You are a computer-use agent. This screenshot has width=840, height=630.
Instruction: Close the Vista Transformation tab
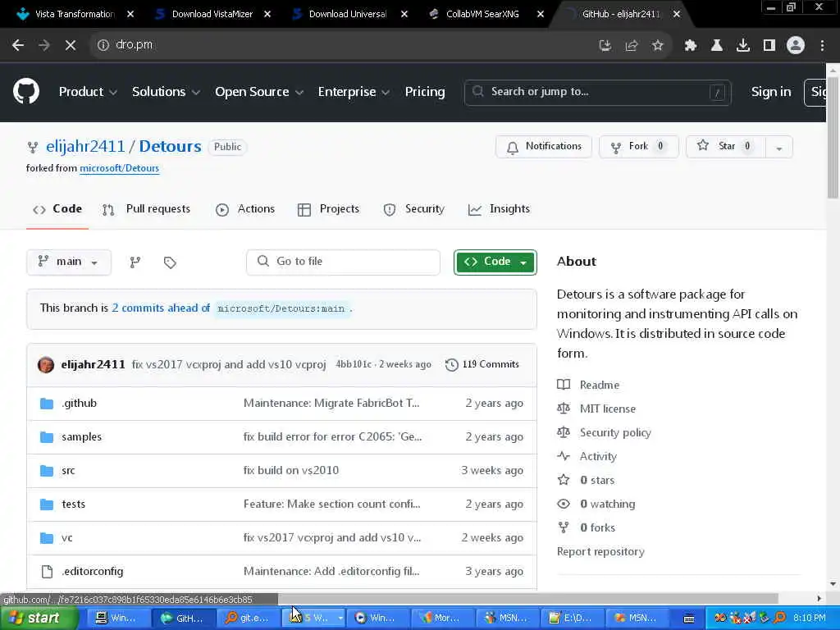click(x=130, y=14)
